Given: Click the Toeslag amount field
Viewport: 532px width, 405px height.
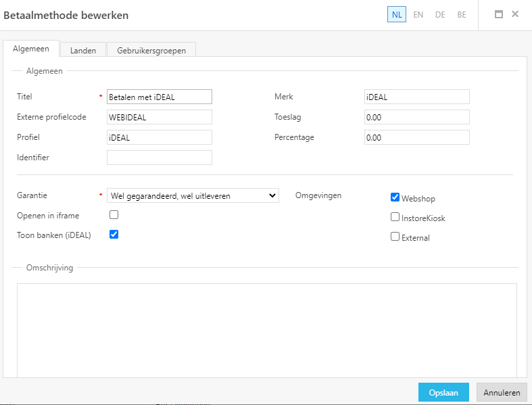Looking at the screenshot, I should (x=416, y=117).
